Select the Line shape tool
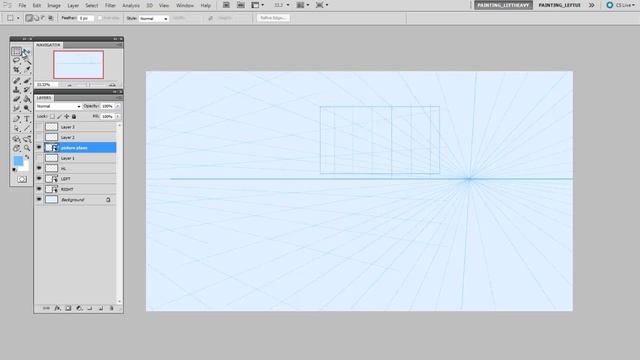This screenshot has height=360, width=640. 26,128
